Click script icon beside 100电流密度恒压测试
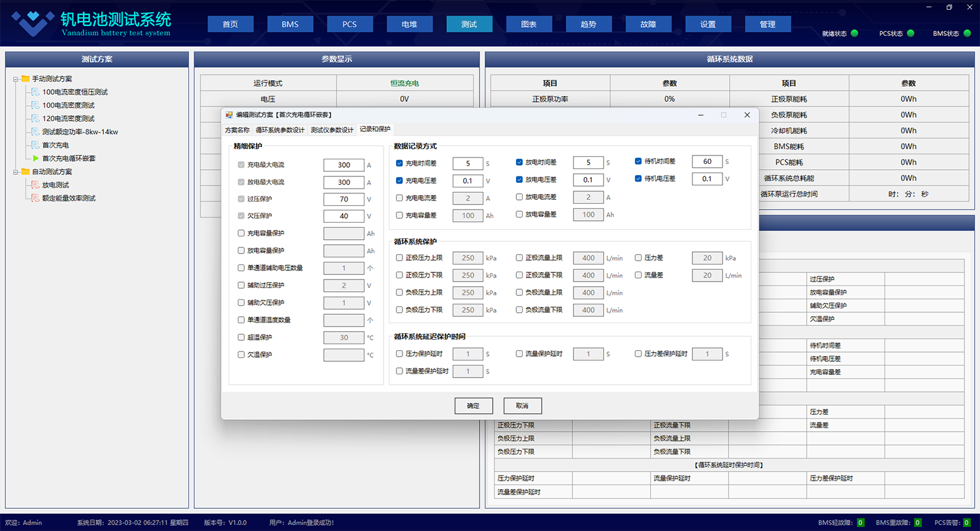The image size is (980, 531). pos(35,92)
